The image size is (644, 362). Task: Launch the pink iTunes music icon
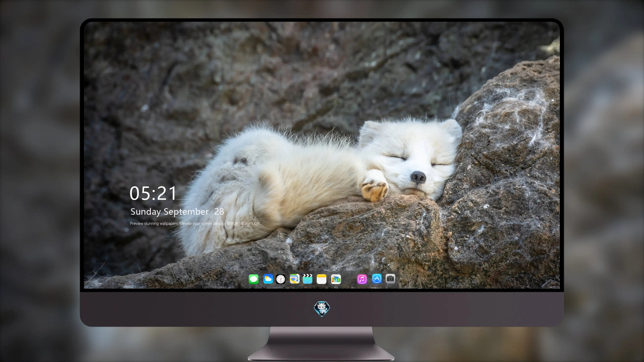[x=362, y=279]
